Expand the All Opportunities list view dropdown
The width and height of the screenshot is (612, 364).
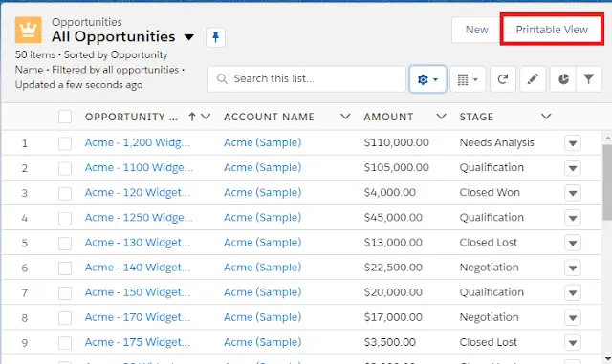pos(189,37)
